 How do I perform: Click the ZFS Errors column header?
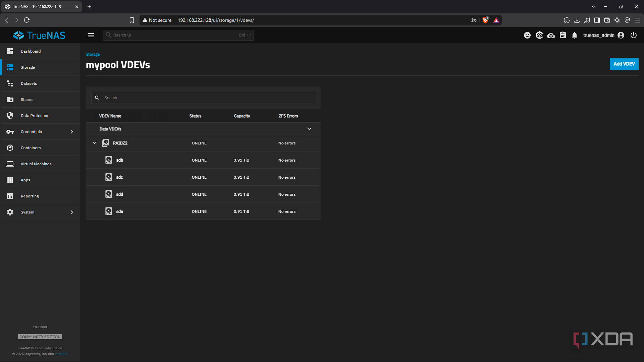click(288, 116)
